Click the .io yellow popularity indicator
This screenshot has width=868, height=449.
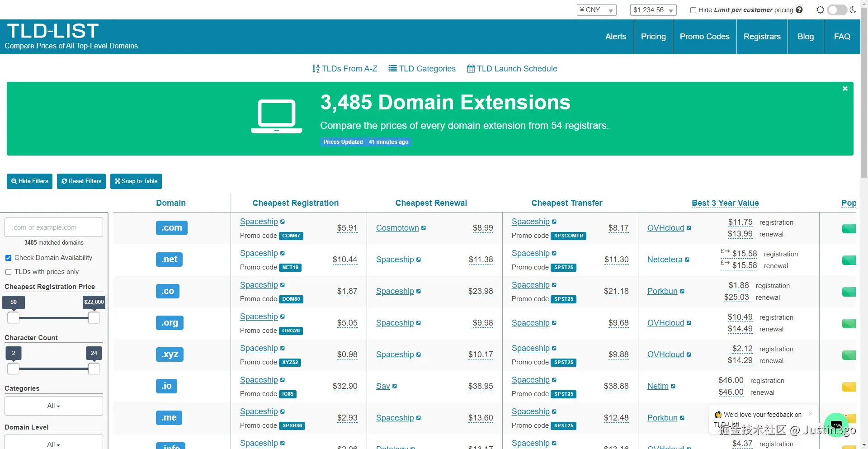(849, 387)
